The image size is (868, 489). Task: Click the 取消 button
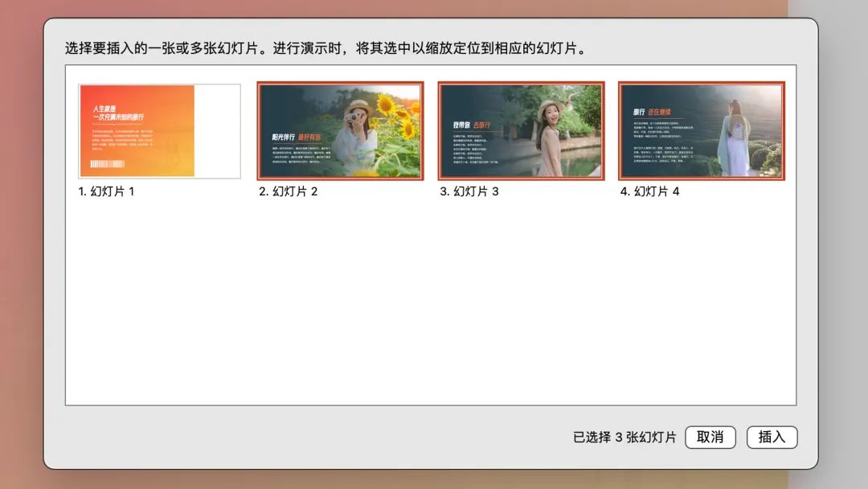click(x=710, y=437)
